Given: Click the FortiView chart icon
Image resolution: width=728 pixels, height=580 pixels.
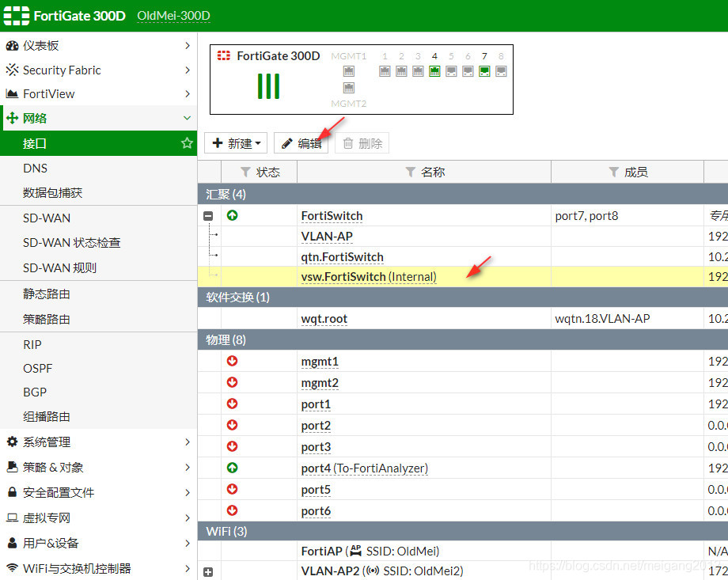Looking at the screenshot, I should [12, 94].
